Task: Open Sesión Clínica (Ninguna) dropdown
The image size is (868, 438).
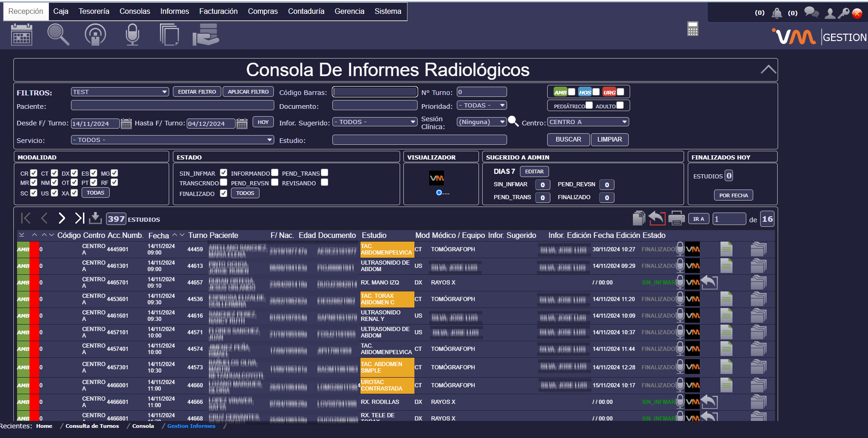Action: 482,122
